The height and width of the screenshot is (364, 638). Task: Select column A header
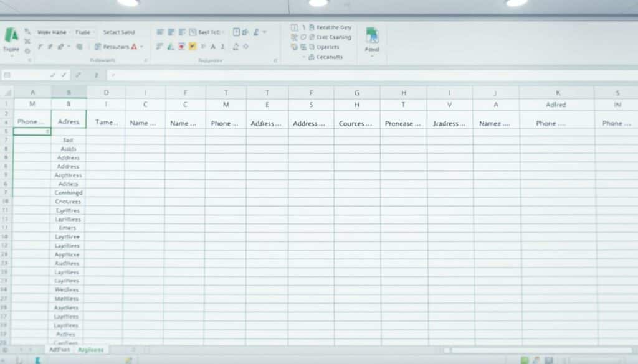(32, 93)
